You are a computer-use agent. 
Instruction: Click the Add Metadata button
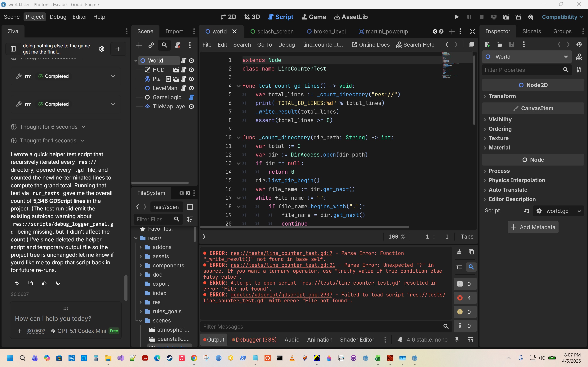pyautogui.click(x=533, y=227)
